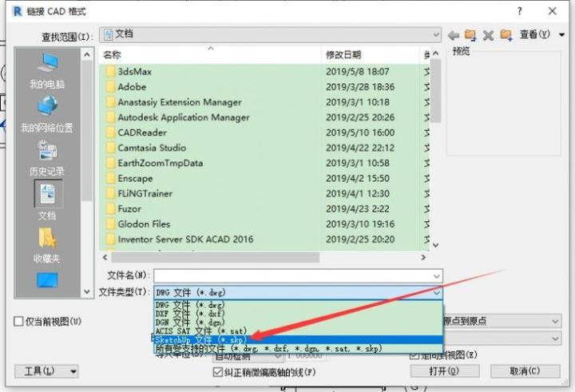Viewport: 575px width, 392px height.
Task: Select the 文档 sidebar icon
Action: point(47,200)
